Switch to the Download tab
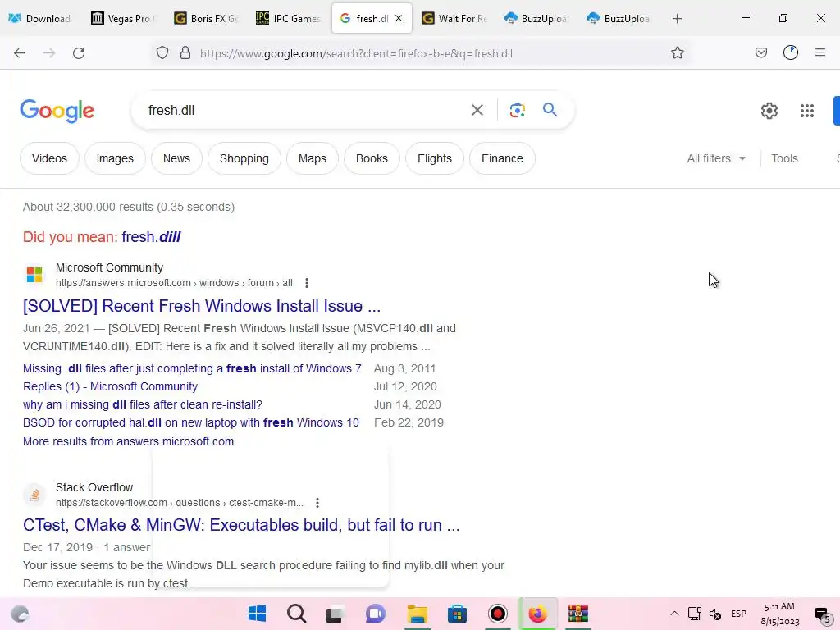The height and width of the screenshot is (630, 840). coord(40,18)
